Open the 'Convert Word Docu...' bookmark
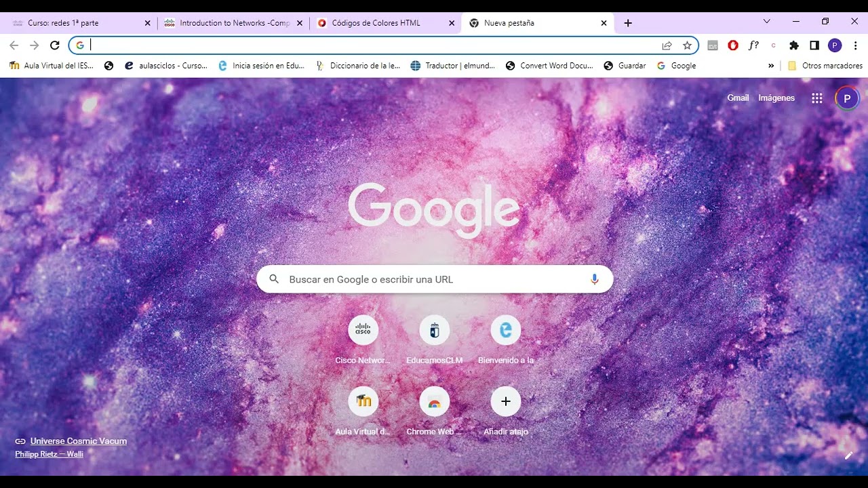 550,66
